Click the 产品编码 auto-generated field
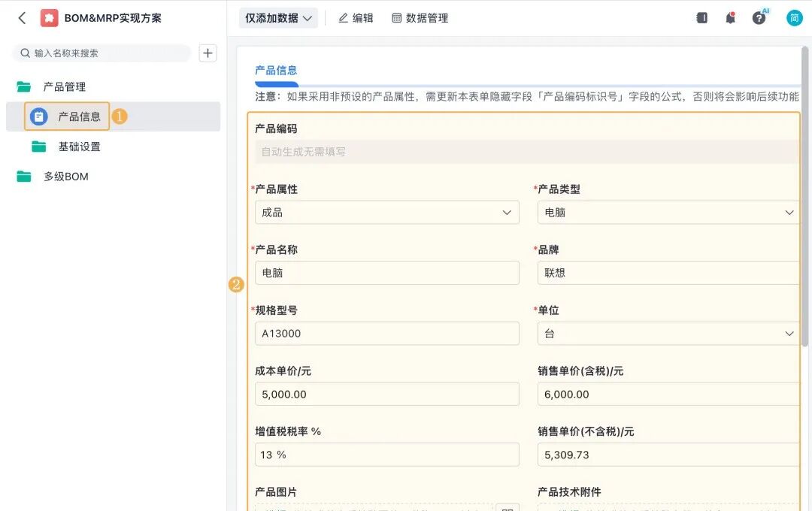This screenshot has width=812, height=511. click(526, 152)
